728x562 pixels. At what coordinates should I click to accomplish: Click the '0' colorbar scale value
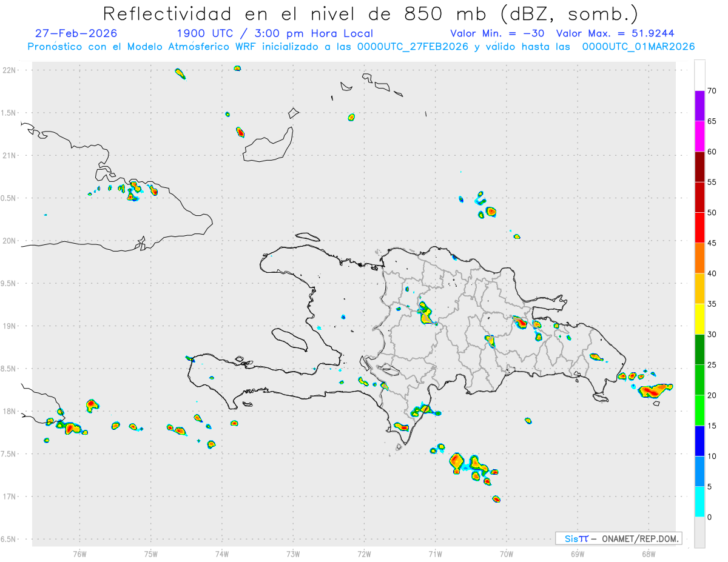click(709, 517)
